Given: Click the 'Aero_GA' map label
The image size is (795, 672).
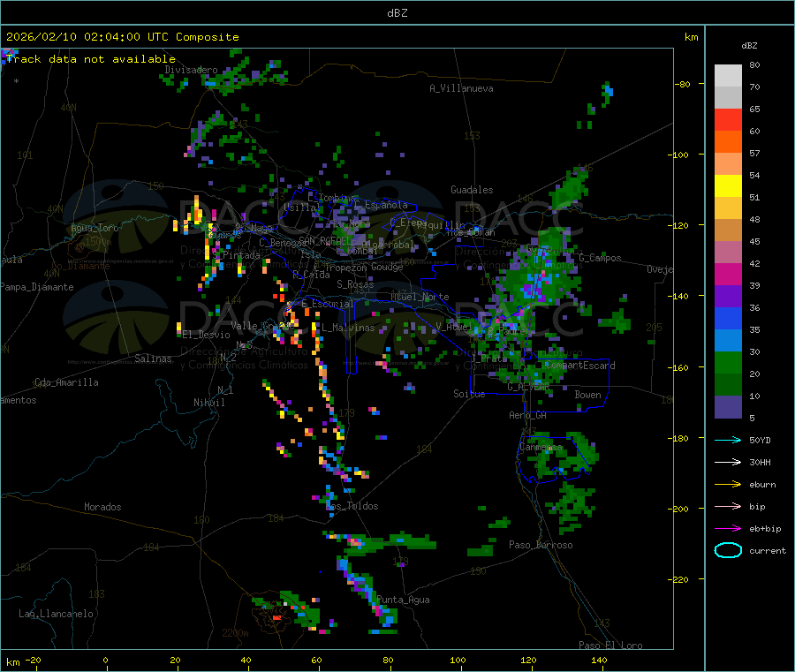Looking at the screenshot, I should point(528,415).
